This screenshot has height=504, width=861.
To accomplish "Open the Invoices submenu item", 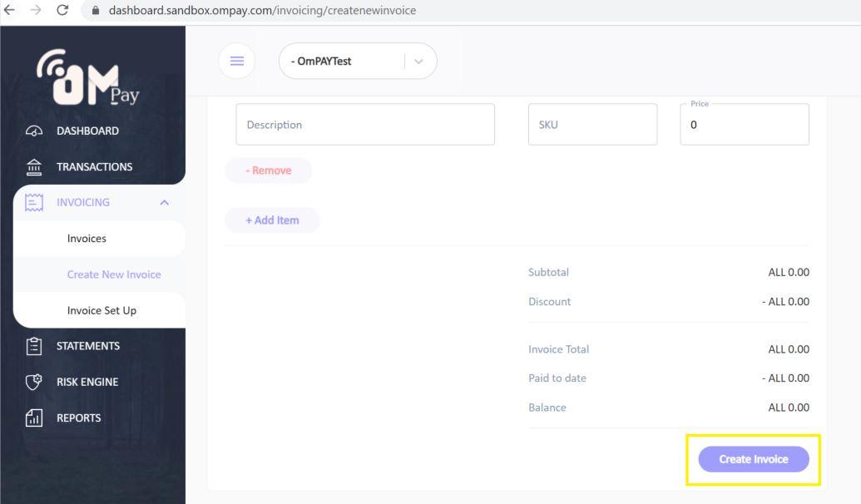I will (87, 239).
